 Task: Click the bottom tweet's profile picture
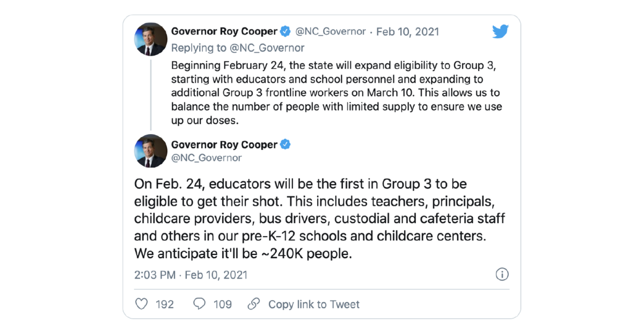[151, 151]
